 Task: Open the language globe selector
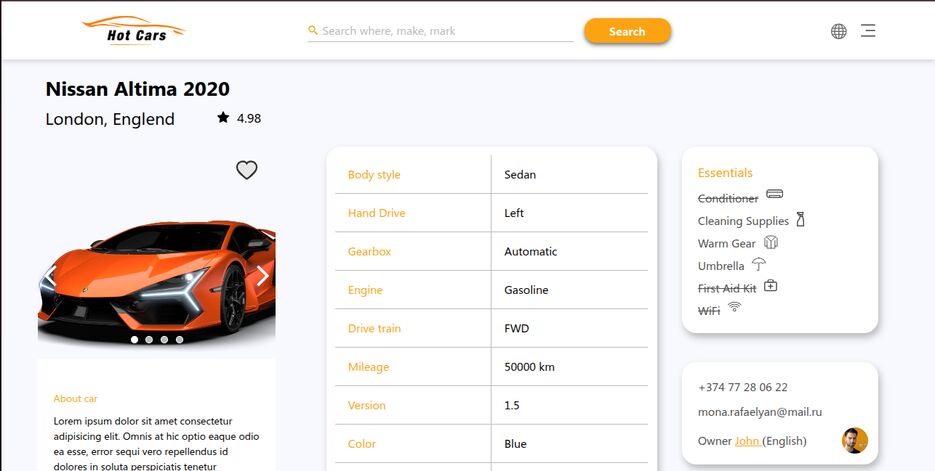coord(839,31)
